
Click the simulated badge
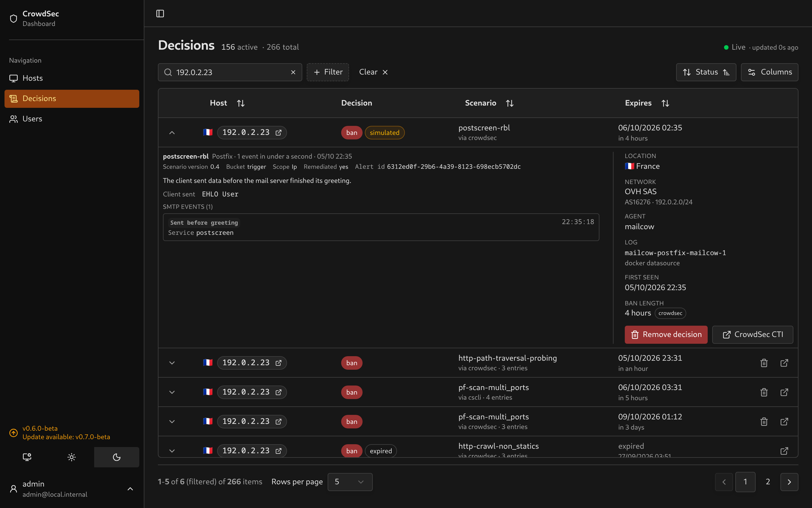385,132
